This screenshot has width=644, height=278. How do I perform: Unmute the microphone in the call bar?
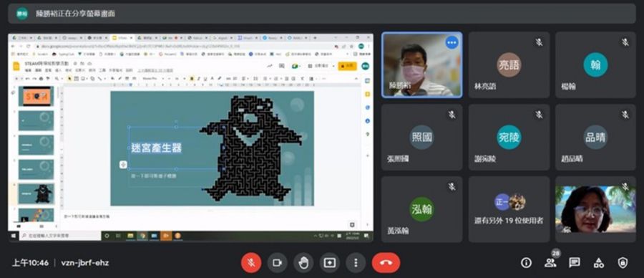pos(251,262)
